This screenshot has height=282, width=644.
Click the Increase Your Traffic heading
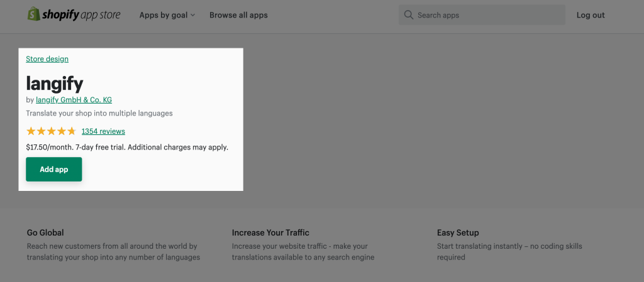pyautogui.click(x=270, y=233)
